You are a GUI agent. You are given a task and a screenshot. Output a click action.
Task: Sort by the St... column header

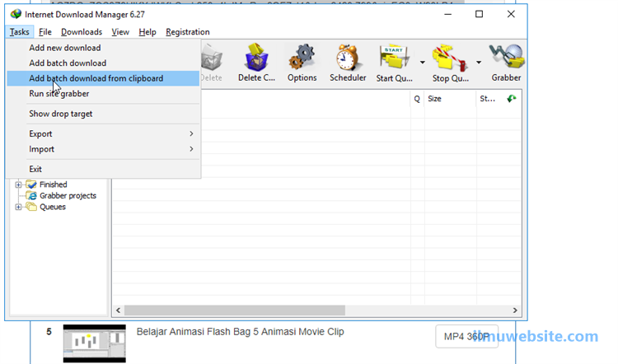pos(487,99)
